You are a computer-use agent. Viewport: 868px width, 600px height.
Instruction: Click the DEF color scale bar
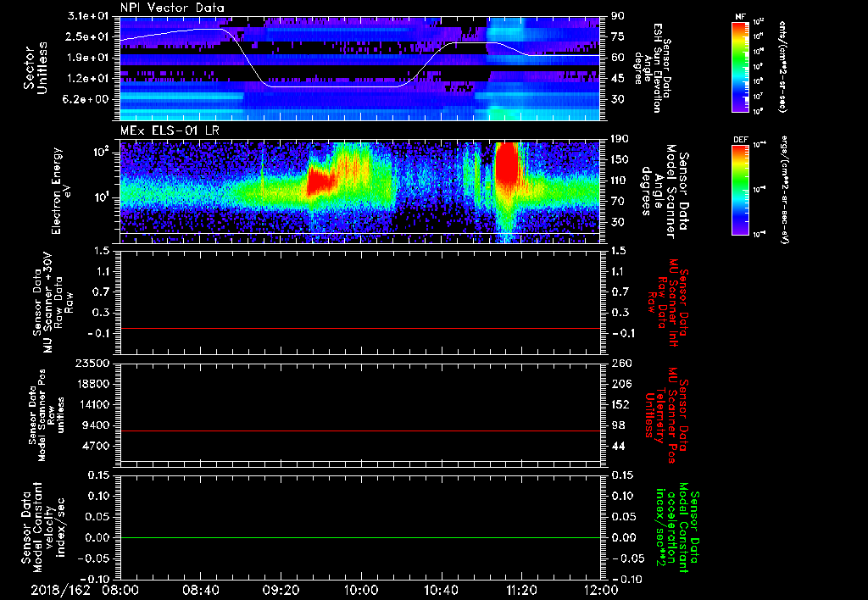click(740, 189)
